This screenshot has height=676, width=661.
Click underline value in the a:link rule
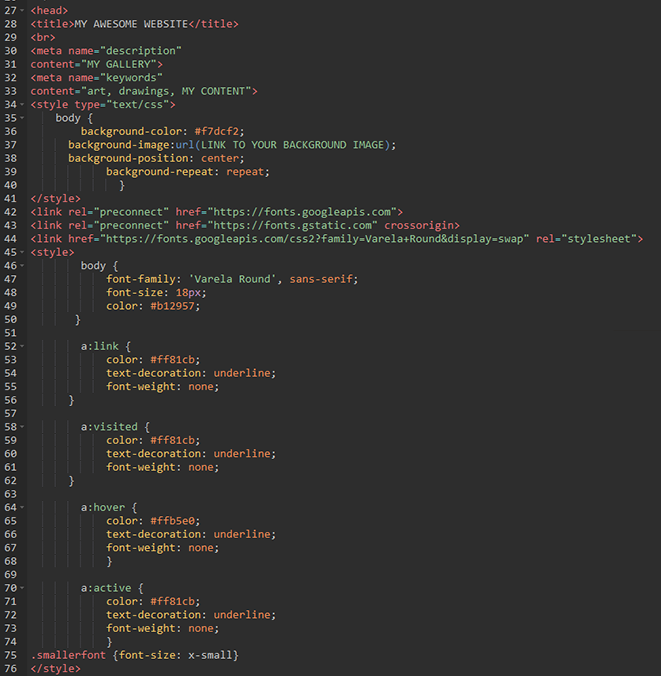242,373
